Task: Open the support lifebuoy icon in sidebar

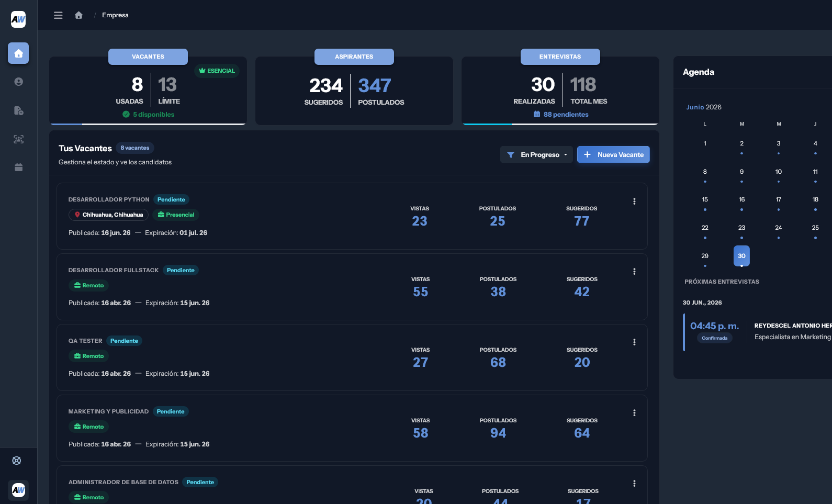Action: [17, 461]
